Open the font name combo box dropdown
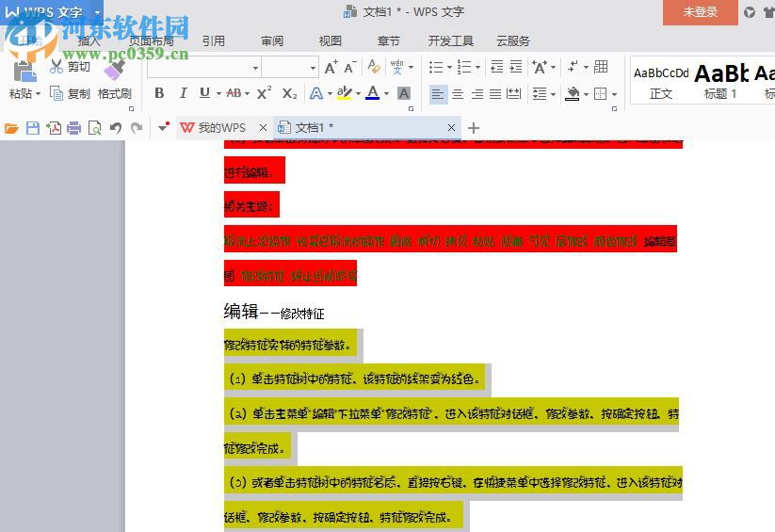The width and height of the screenshot is (775, 532). click(x=255, y=68)
